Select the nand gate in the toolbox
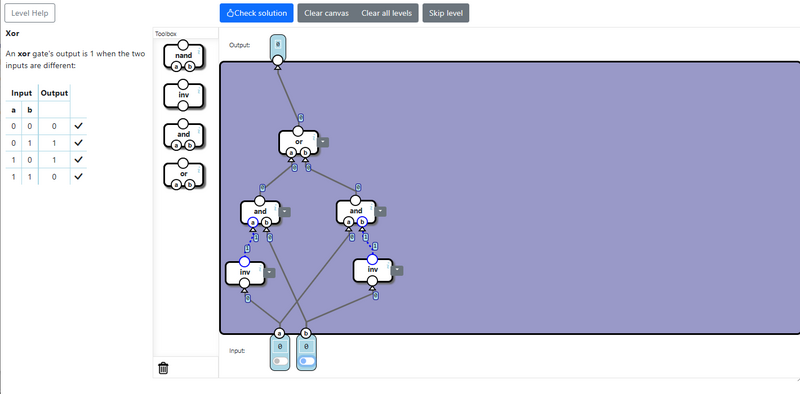Screen dimensions: 800x394 point(184,56)
